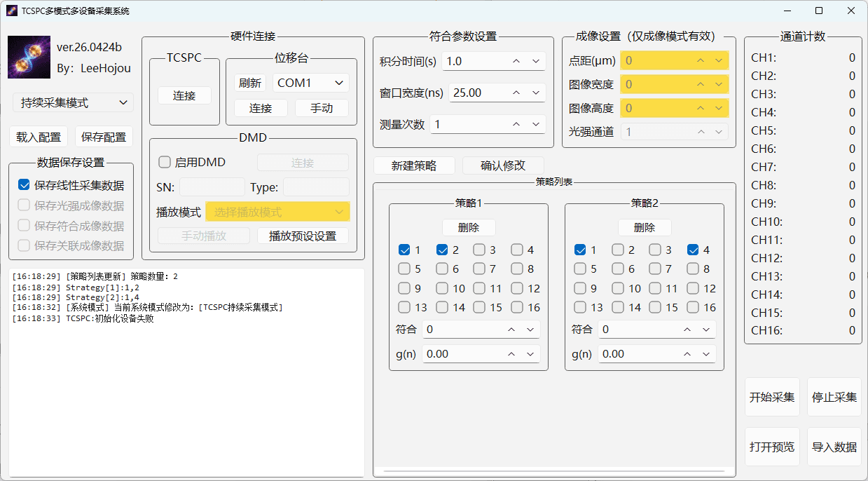Click the 刷新 button in 位移台
Screen dimensions: 868x481
tap(250, 83)
